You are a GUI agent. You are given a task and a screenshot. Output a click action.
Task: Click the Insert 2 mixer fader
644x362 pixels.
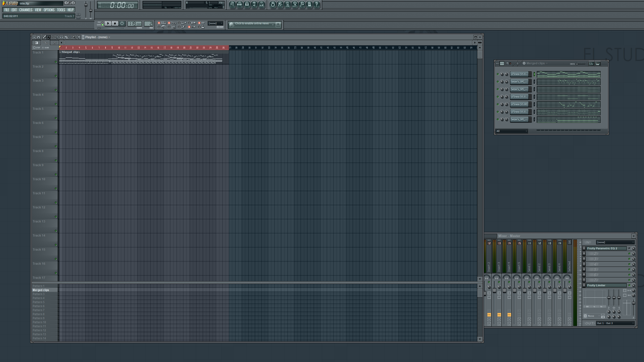[485, 293]
